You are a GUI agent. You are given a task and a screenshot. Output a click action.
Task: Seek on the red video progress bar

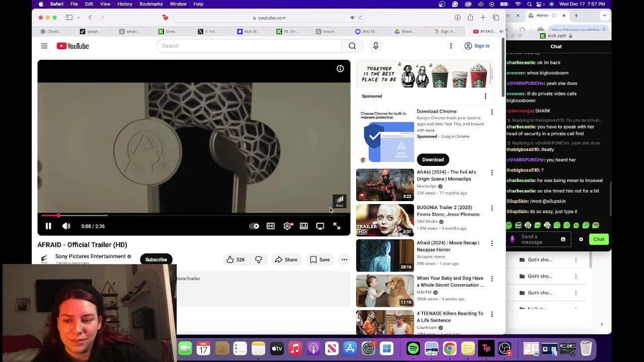[x=194, y=215]
